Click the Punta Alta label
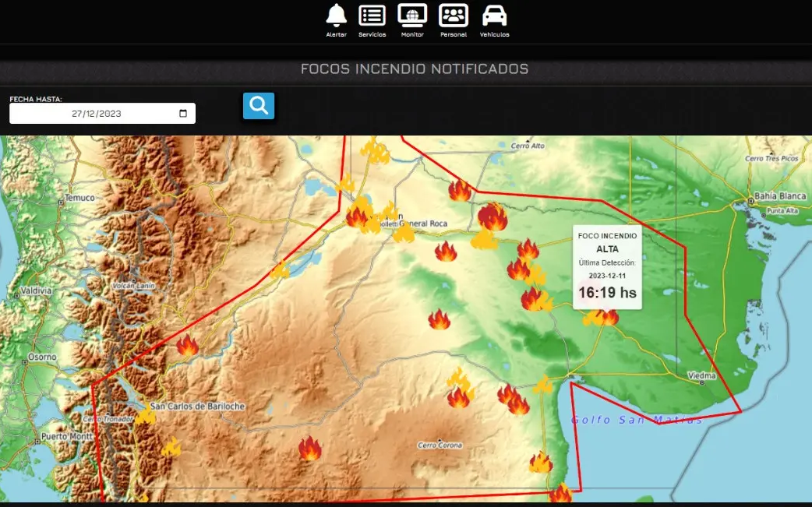812x507 pixels. [x=782, y=210]
